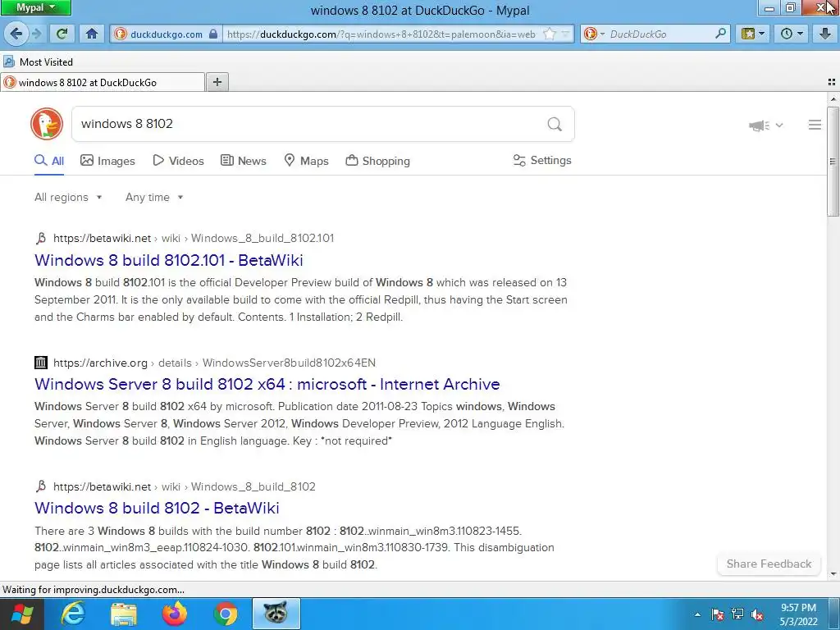840x630 pixels.
Task: Open the Most Visited bookmarks folder
Action: pos(38,62)
